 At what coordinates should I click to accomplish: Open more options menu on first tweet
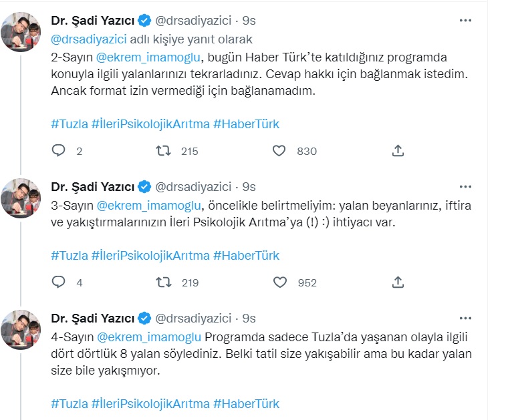coord(465,21)
